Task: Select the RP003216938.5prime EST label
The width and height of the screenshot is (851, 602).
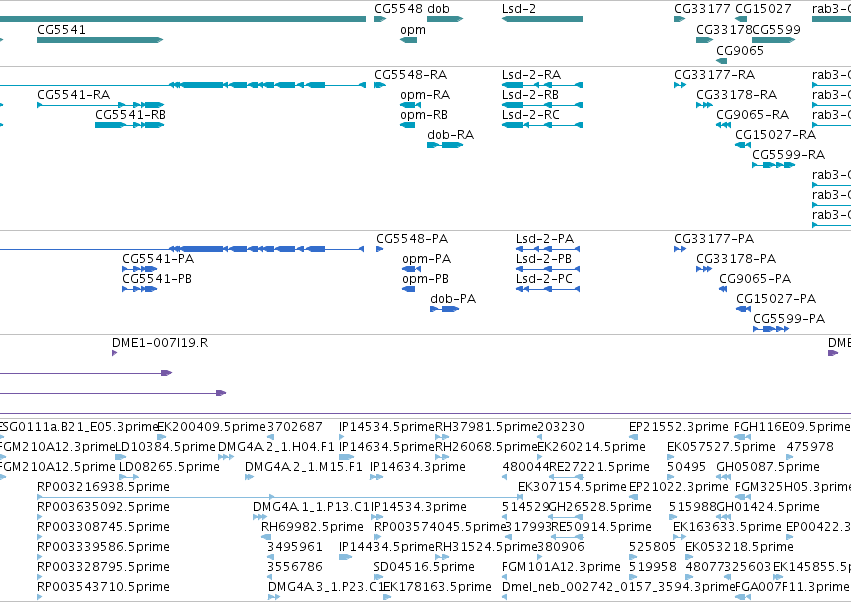Action: pyautogui.click(x=103, y=487)
